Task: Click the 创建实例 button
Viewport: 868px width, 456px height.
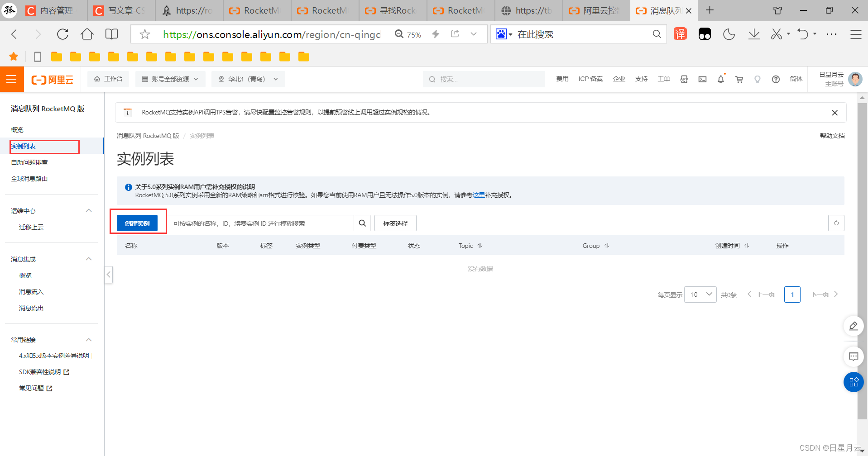Action: click(137, 223)
